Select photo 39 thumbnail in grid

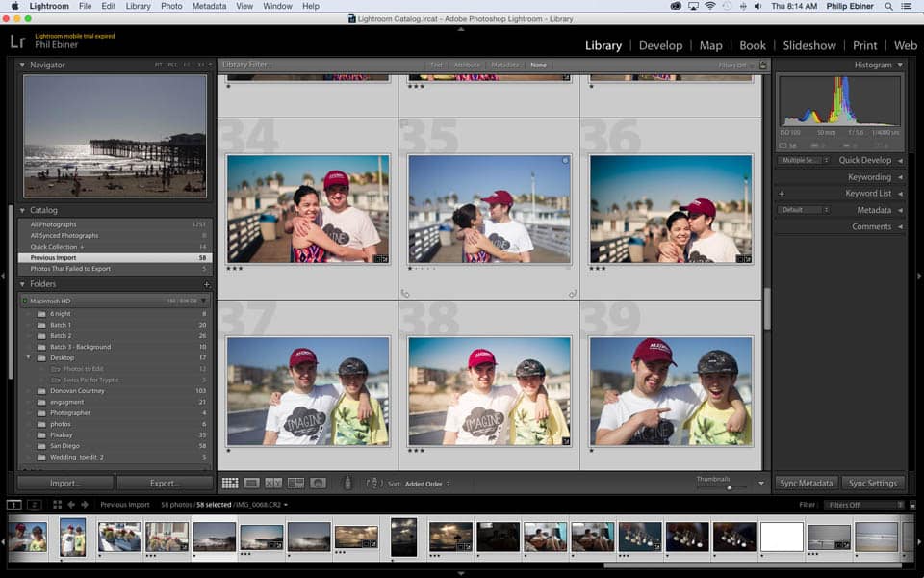pyautogui.click(x=671, y=391)
